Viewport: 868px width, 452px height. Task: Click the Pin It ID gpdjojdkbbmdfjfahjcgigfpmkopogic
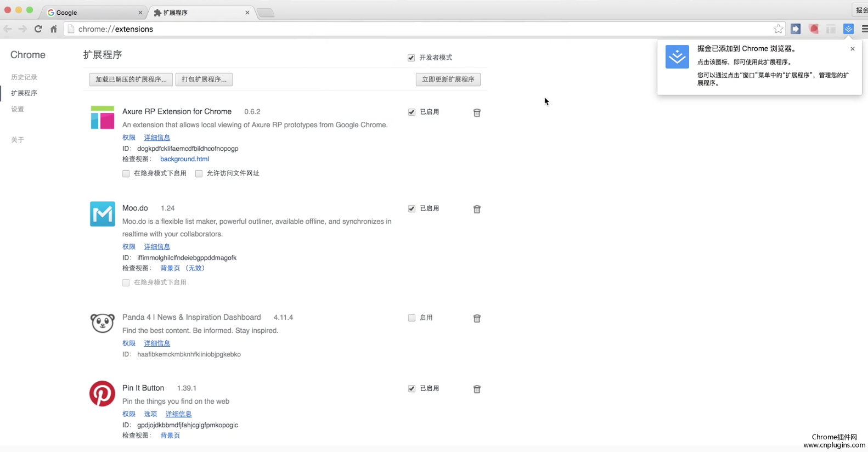point(188,425)
